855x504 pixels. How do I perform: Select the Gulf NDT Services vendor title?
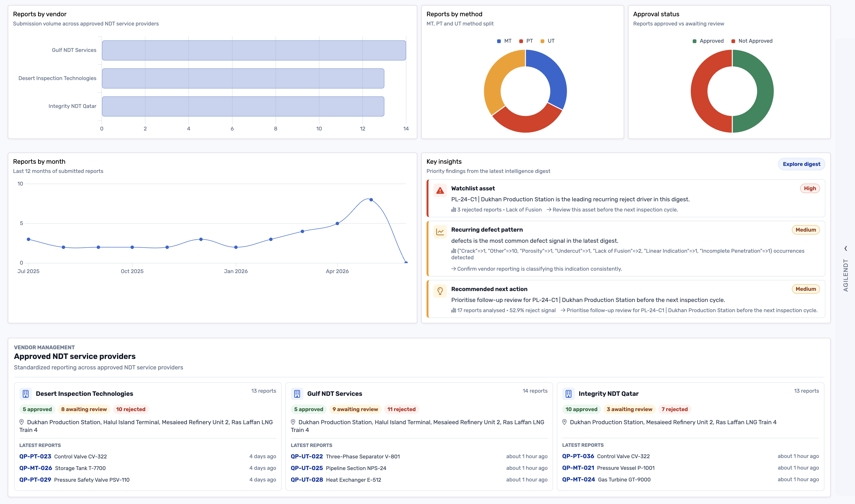click(x=334, y=394)
